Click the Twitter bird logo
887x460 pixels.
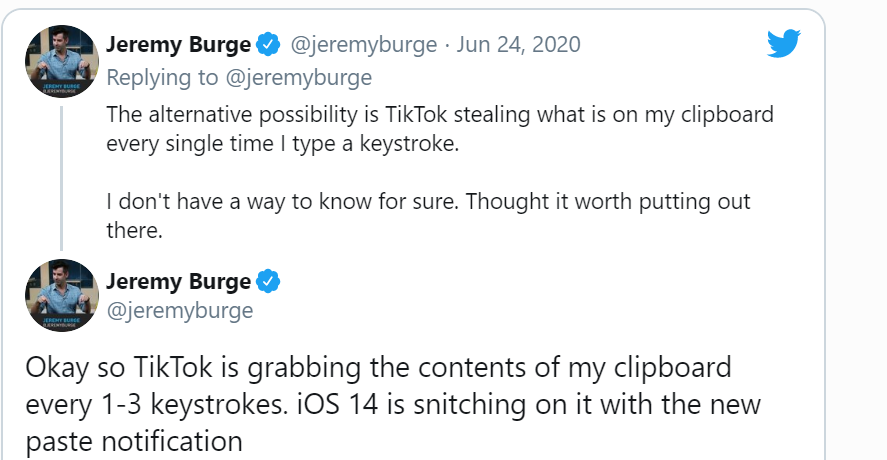[x=783, y=43]
